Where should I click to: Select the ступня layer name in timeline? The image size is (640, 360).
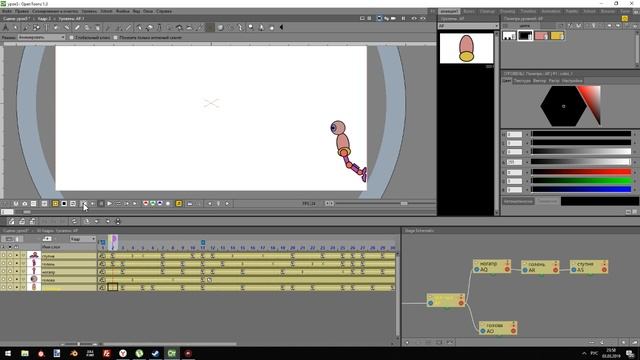49,256
